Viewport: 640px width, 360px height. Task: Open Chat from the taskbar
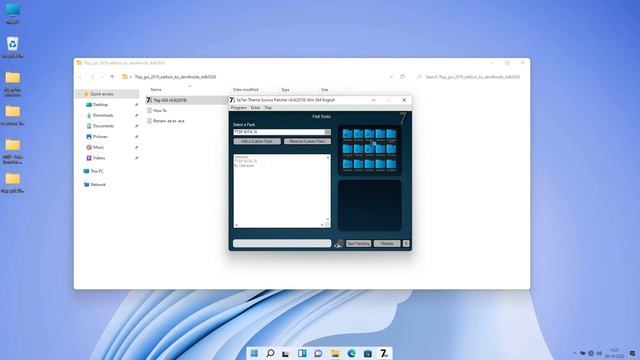click(x=318, y=353)
